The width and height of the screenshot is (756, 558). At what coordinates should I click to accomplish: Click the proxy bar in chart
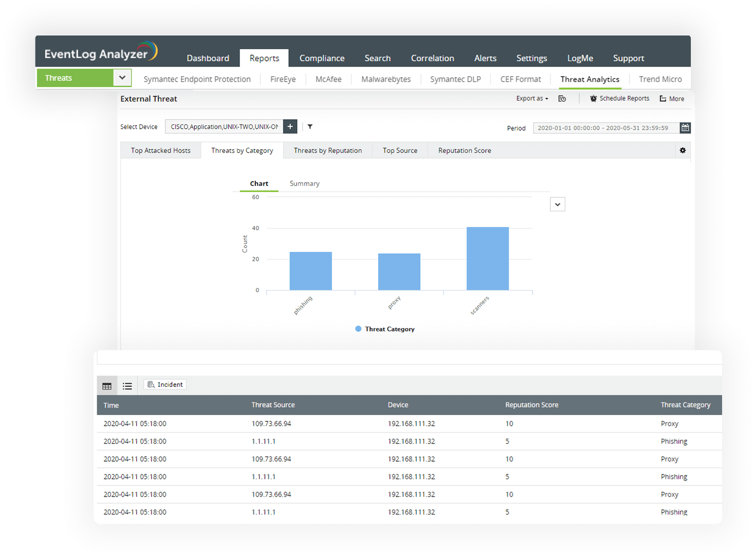pyautogui.click(x=399, y=272)
